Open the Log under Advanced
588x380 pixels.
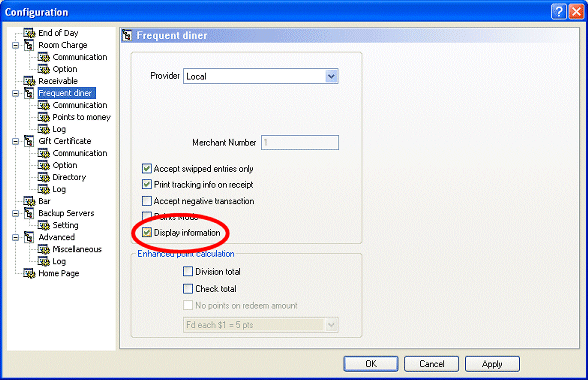tap(59, 261)
